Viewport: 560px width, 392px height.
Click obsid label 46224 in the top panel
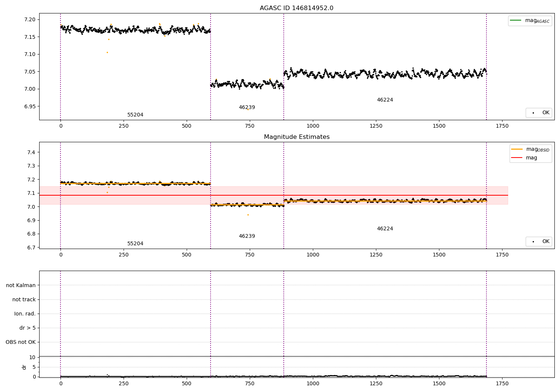(x=385, y=100)
